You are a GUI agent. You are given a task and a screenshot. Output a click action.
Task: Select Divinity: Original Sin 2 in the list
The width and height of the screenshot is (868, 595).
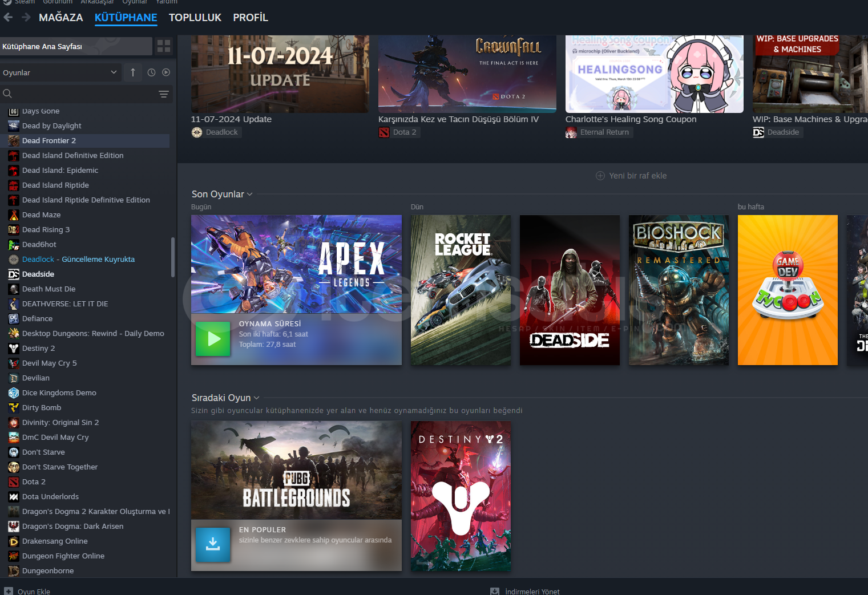tap(84, 423)
